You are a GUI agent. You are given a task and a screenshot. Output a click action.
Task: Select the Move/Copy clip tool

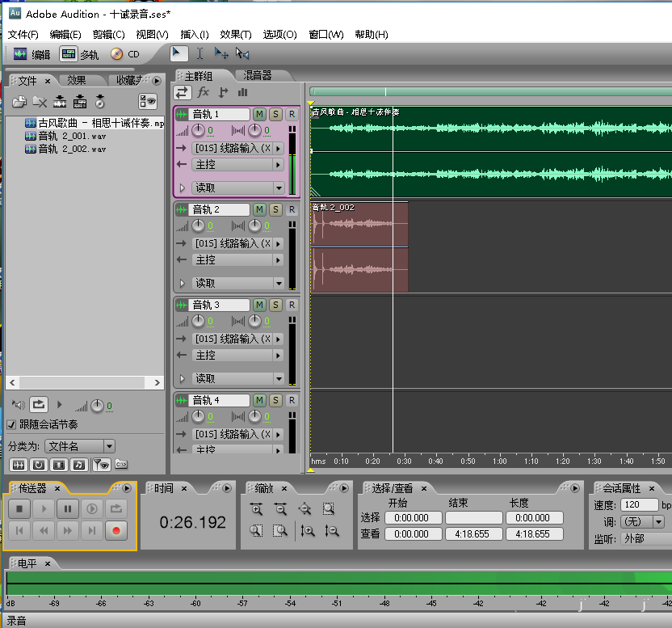(220, 53)
